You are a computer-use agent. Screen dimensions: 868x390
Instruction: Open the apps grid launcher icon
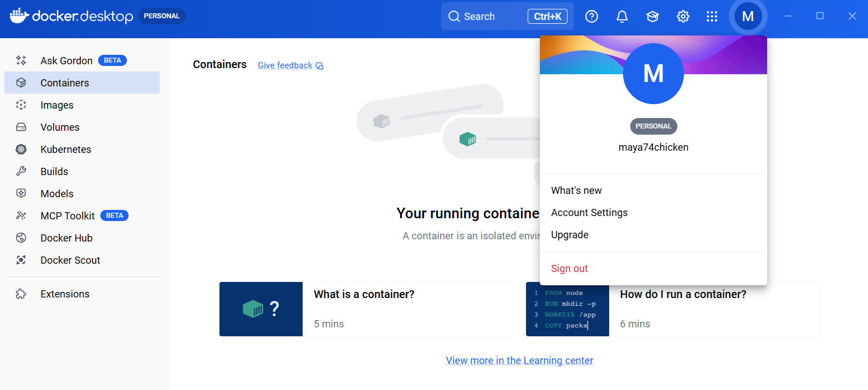pyautogui.click(x=712, y=17)
